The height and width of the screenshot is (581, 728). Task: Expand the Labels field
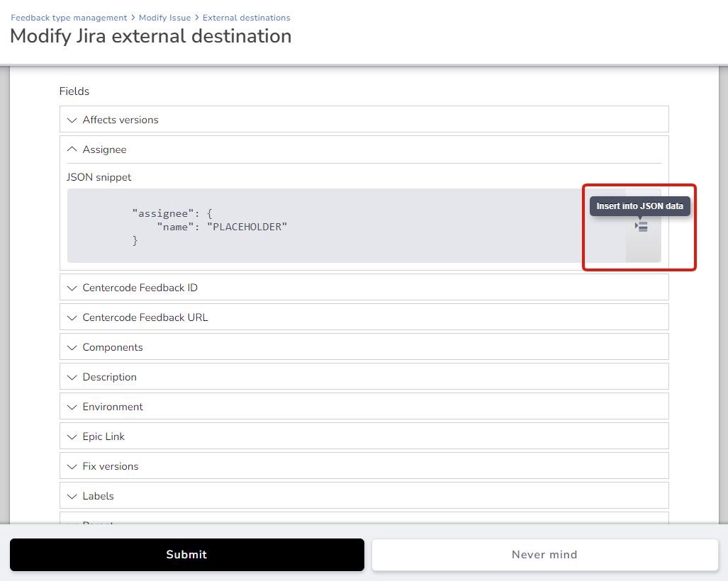(364, 495)
